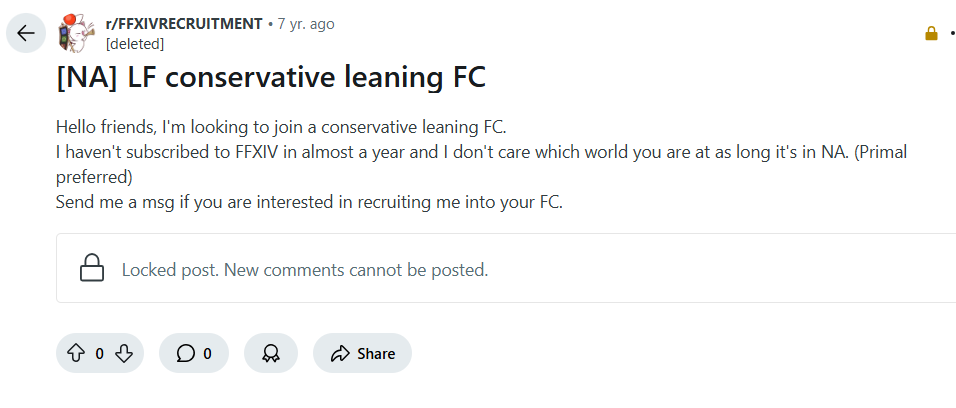The height and width of the screenshot is (408, 956).
Task: Downvote the post
Action: pos(124,353)
